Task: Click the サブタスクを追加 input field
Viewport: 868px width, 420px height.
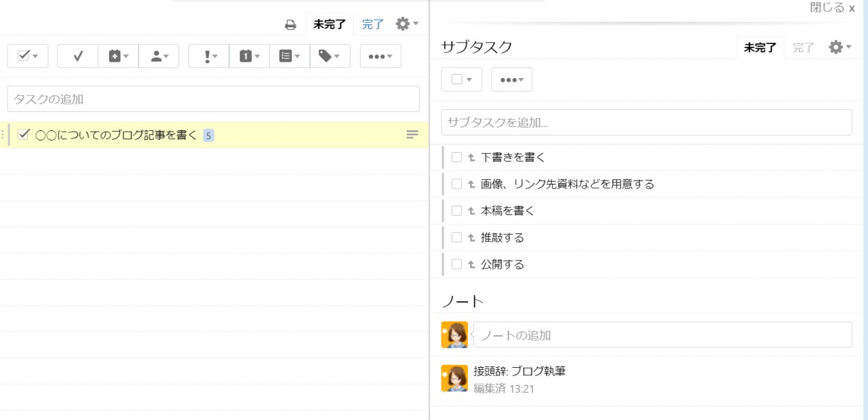Action: pyautogui.click(x=646, y=123)
